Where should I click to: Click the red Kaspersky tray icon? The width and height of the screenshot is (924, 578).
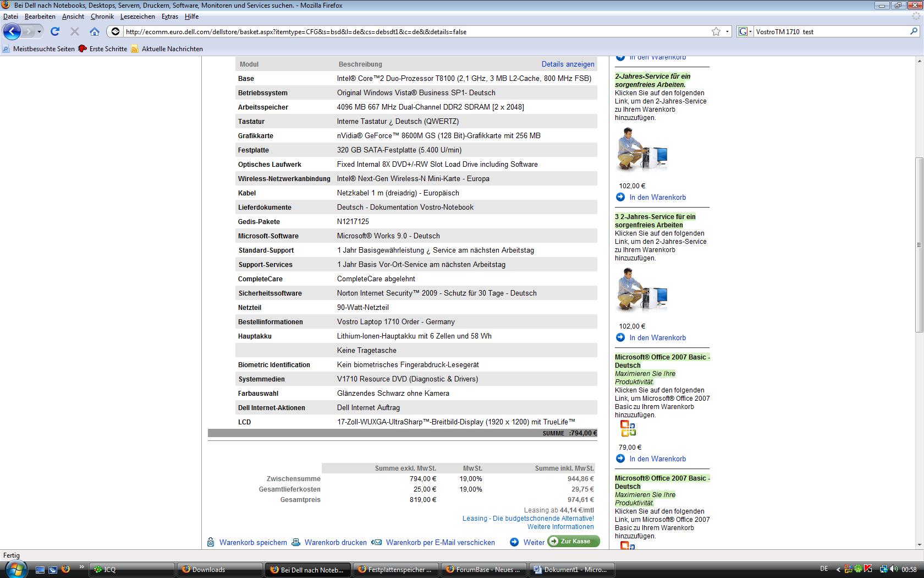[x=868, y=569]
